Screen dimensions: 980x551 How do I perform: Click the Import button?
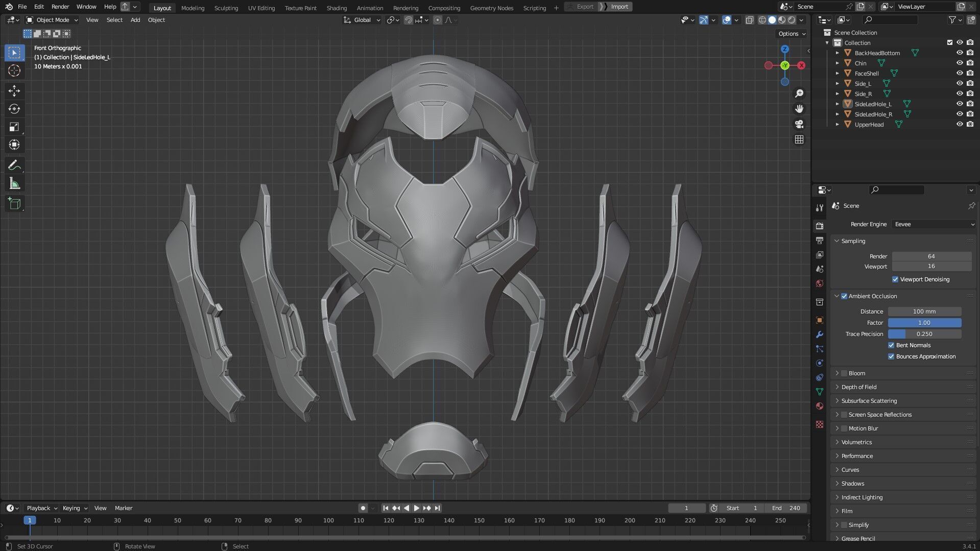(x=616, y=7)
